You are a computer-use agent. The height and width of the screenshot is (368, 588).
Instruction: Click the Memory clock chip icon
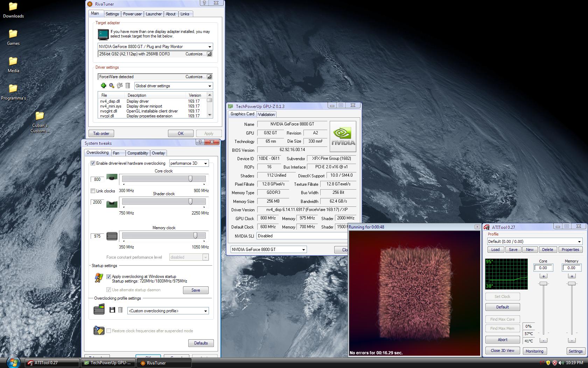(112, 236)
